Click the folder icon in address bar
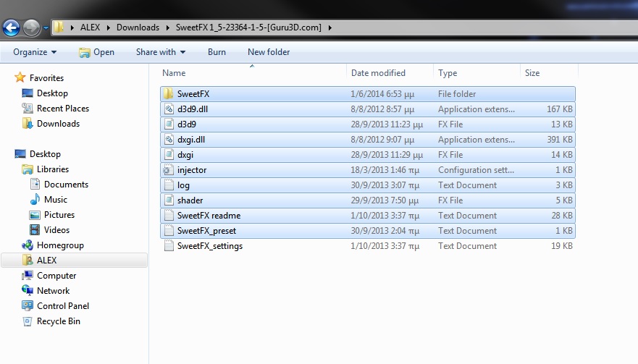The height and width of the screenshot is (364, 638). click(59, 27)
